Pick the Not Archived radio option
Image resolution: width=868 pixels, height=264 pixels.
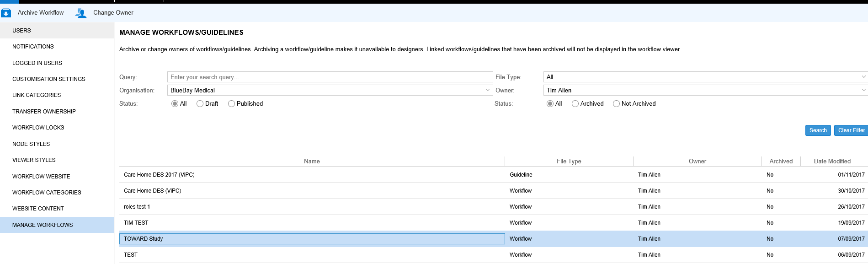pyautogui.click(x=617, y=104)
